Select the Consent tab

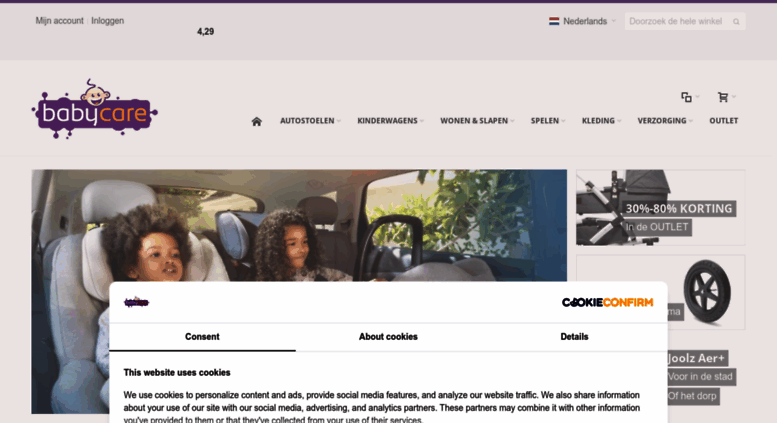point(202,337)
